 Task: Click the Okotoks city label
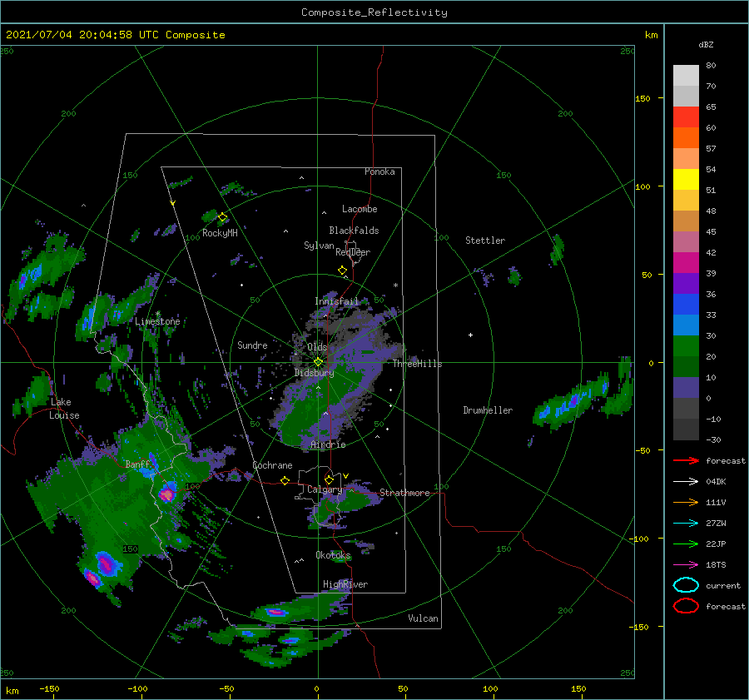334,555
